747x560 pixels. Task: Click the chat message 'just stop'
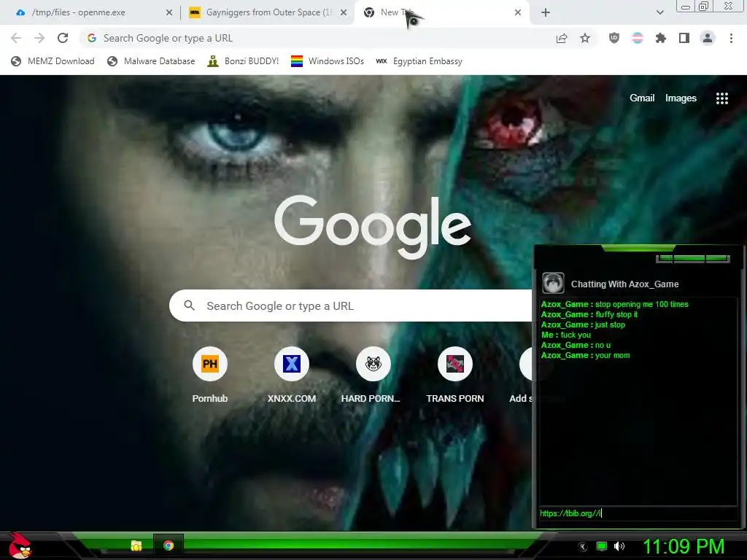(x=610, y=324)
